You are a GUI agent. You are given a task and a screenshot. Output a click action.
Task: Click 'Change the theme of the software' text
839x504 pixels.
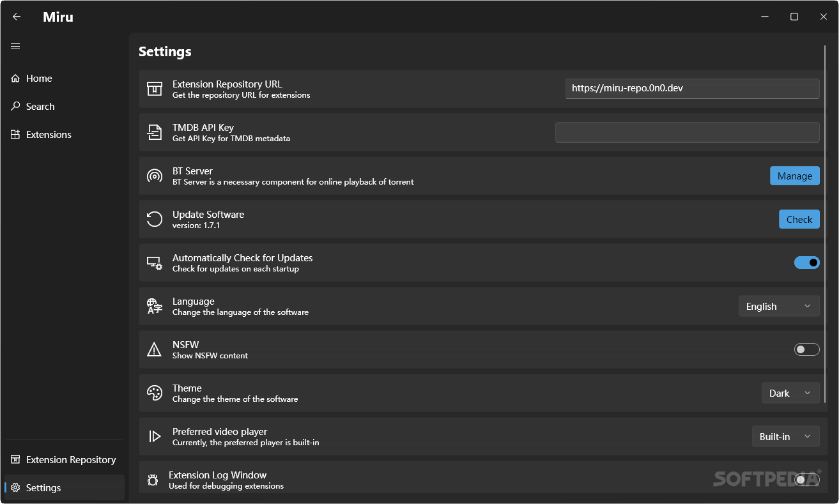click(x=235, y=399)
